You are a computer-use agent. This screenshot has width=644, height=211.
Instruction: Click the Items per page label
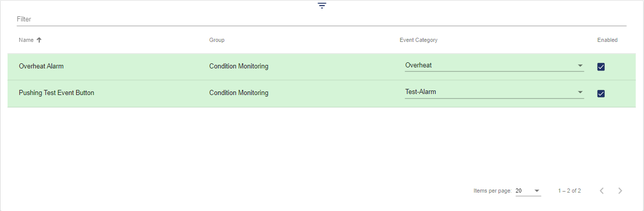point(492,191)
